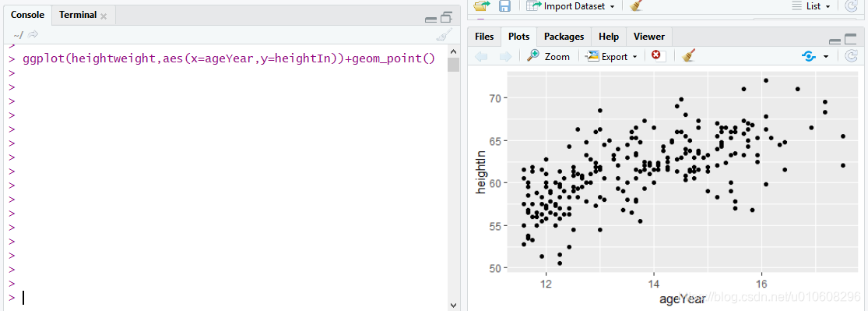Open the Packages tab
The image size is (868, 311).
564,37
